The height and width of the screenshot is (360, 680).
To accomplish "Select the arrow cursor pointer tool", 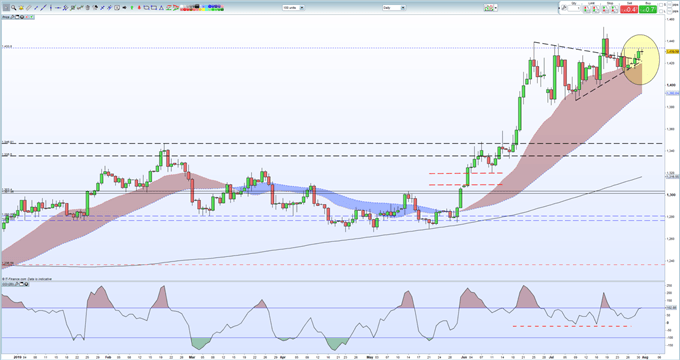I will (6, 7).
